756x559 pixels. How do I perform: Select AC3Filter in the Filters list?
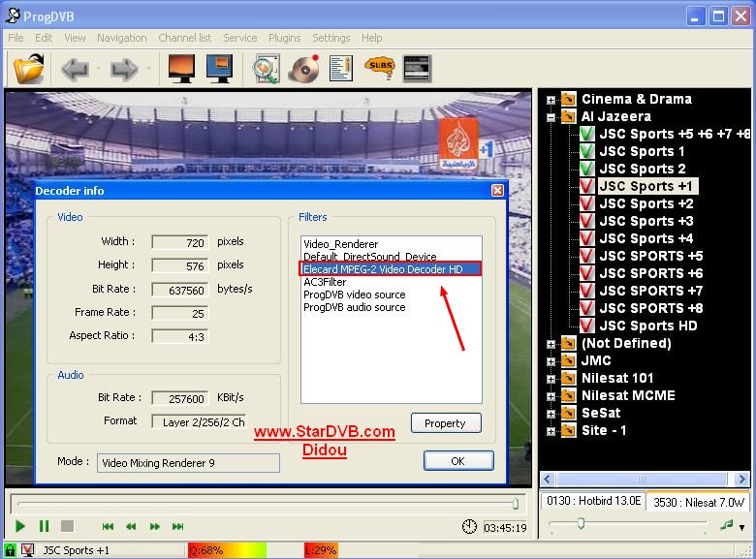click(x=325, y=282)
